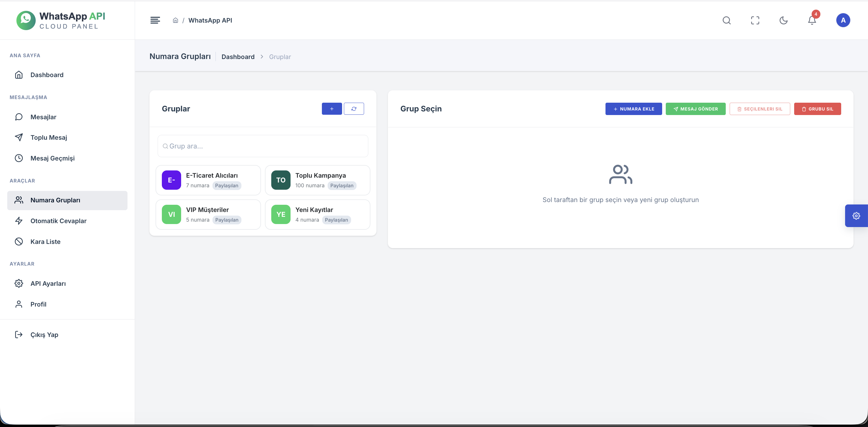Open Toplu Mesaj page
This screenshot has height=427, width=868.
click(68, 137)
